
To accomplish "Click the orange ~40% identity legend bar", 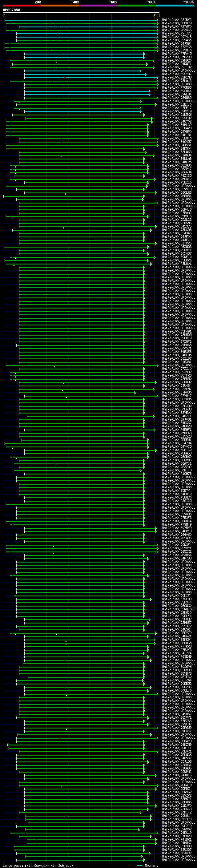I will [x=60, y=6].
